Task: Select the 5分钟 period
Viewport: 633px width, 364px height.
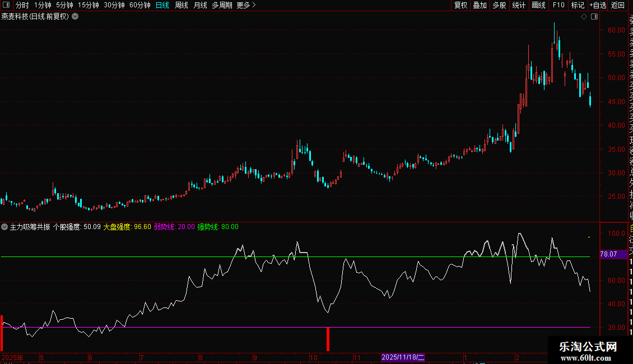Action: (64, 5)
